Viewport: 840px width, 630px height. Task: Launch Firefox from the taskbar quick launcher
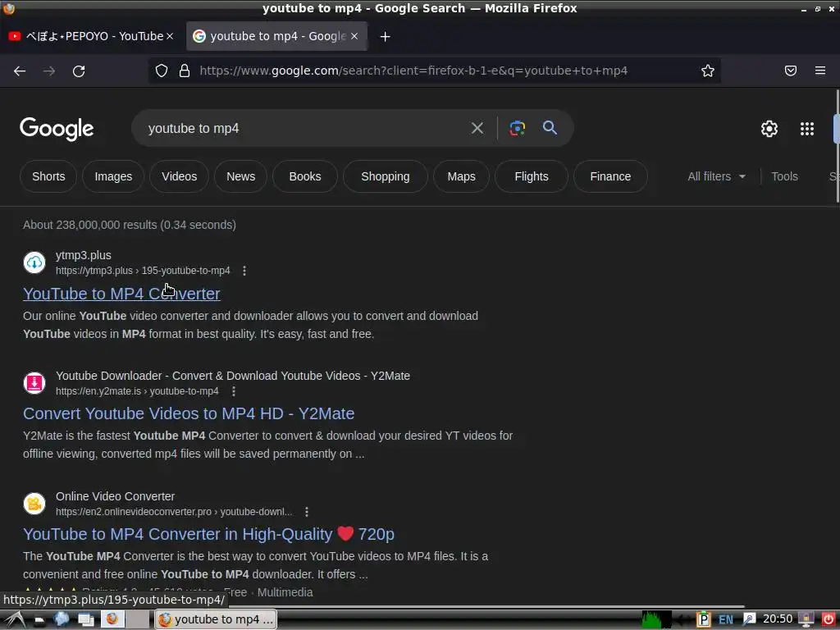(112, 619)
